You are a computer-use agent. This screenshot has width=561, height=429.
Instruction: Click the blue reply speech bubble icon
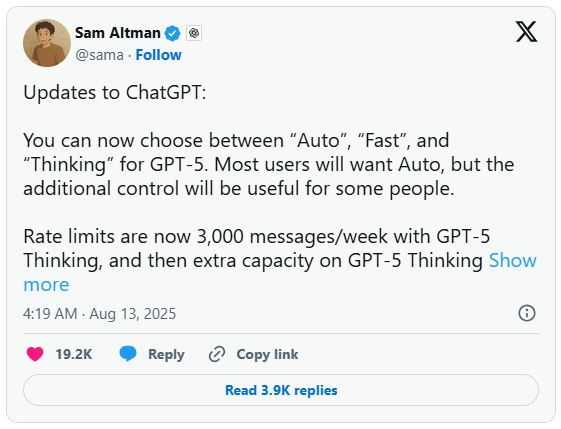(x=128, y=354)
